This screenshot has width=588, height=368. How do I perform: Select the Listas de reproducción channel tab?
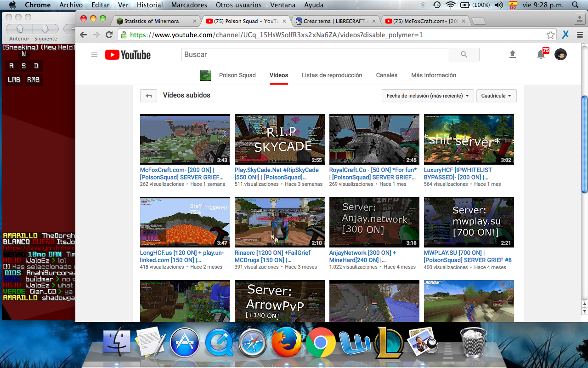pos(332,75)
